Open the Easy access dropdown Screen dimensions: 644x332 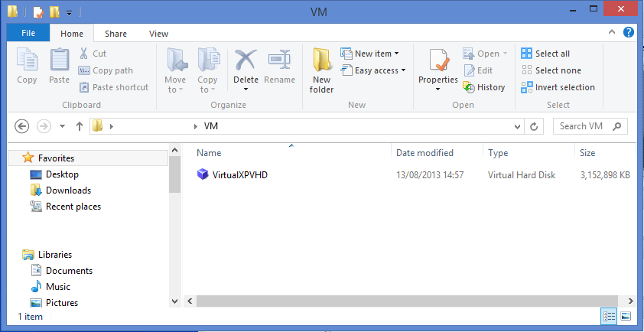pyautogui.click(x=379, y=70)
